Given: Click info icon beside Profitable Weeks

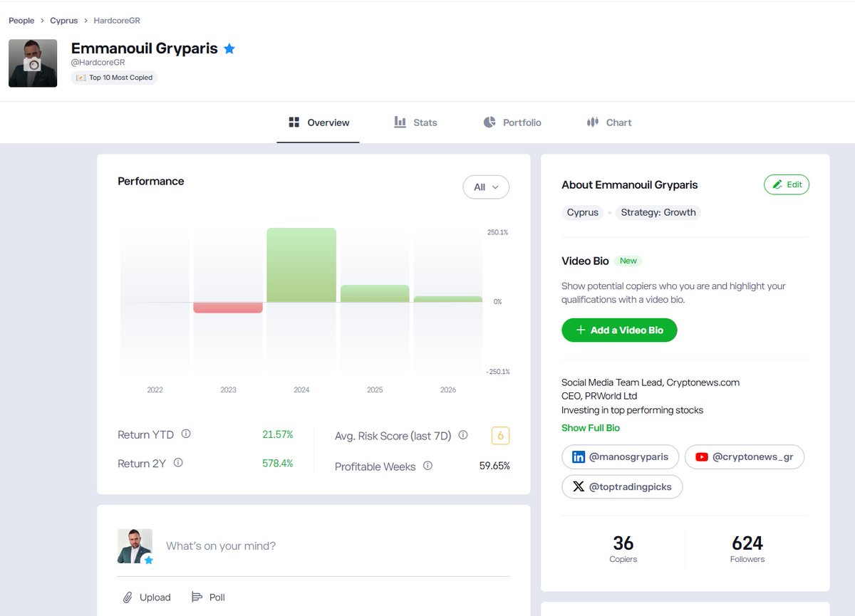Looking at the screenshot, I should (427, 466).
